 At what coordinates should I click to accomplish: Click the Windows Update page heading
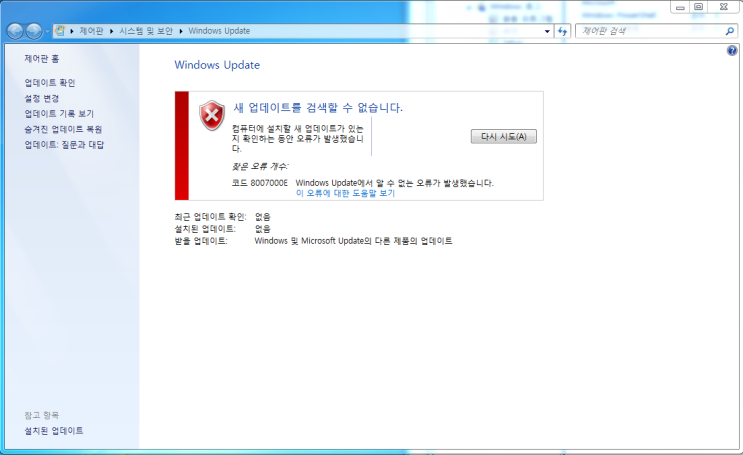pos(217,65)
